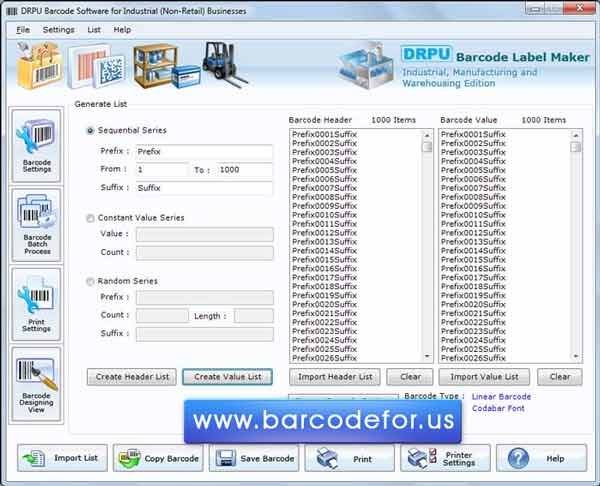
Task: Open the Settings menu
Action: (59, 30)
